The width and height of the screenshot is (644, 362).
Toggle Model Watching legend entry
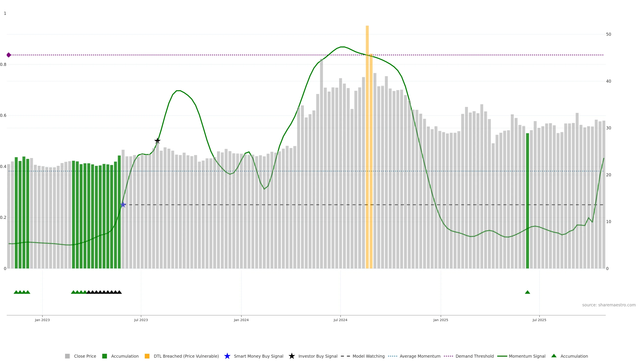coord(368,356)
